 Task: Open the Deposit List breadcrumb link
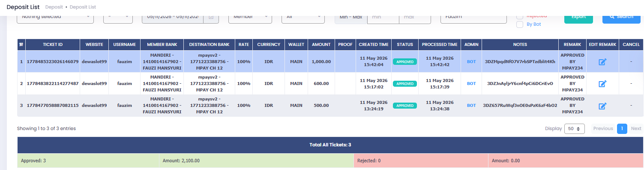coord(83,7)
